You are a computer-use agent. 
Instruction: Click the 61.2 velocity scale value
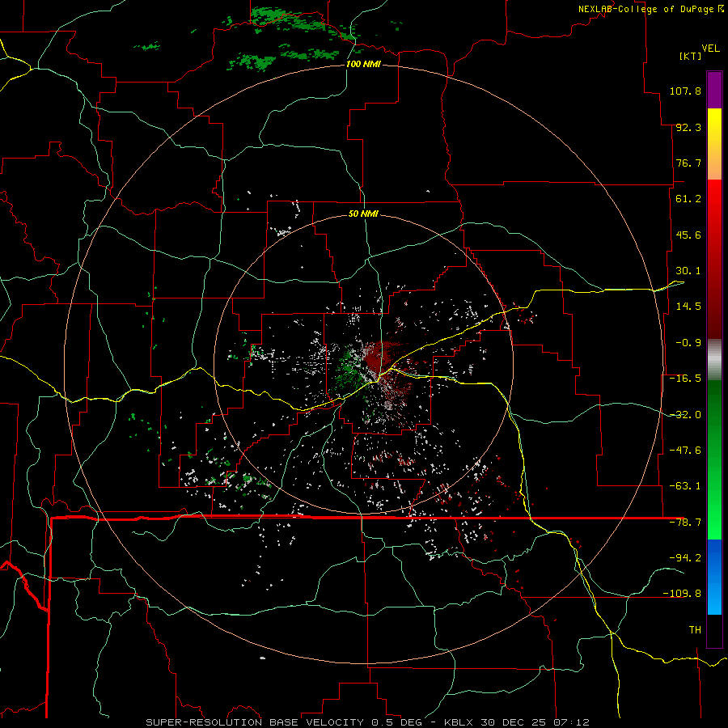tap(688, 199)
